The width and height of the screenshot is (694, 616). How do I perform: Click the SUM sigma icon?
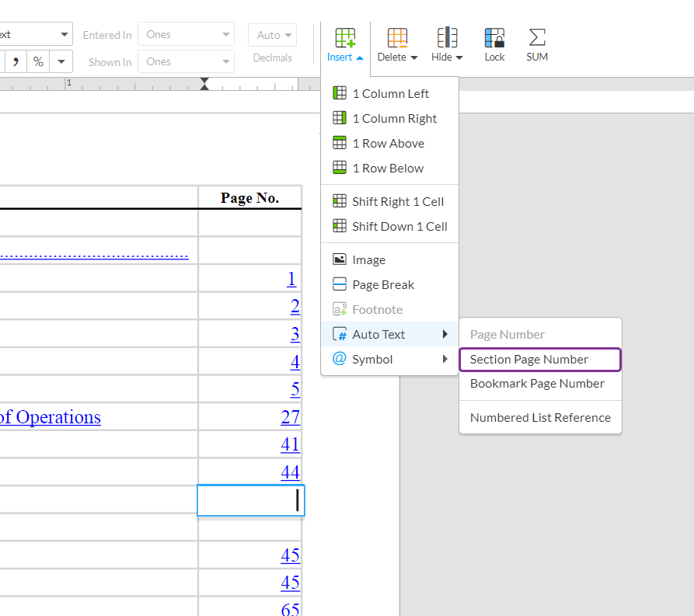click(x=536, y=37)
